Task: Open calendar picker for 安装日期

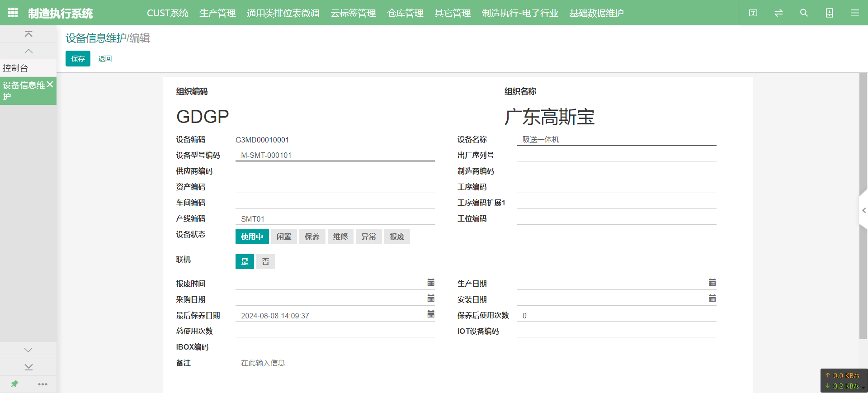Action: [712, 298]
